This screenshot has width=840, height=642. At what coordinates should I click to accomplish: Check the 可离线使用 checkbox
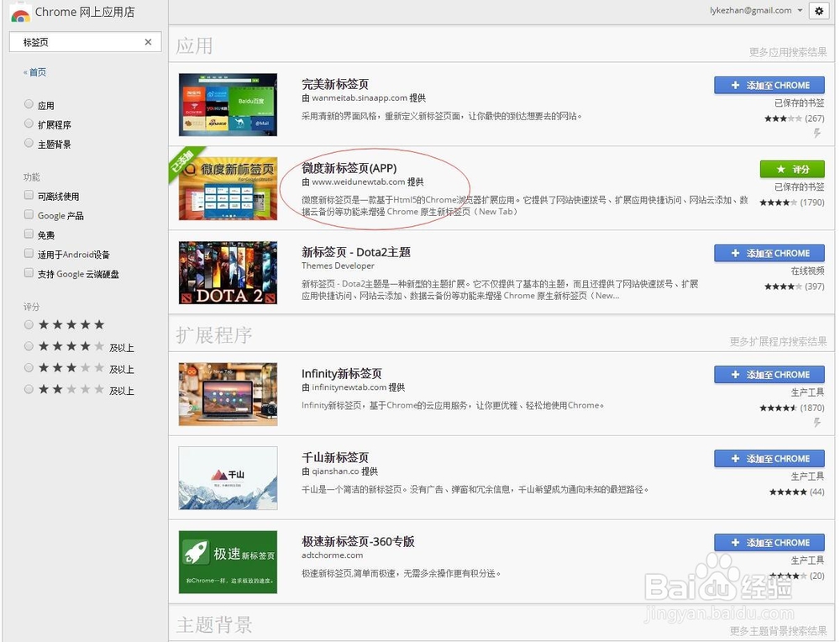pyautogui.click(x=29, y=196)
